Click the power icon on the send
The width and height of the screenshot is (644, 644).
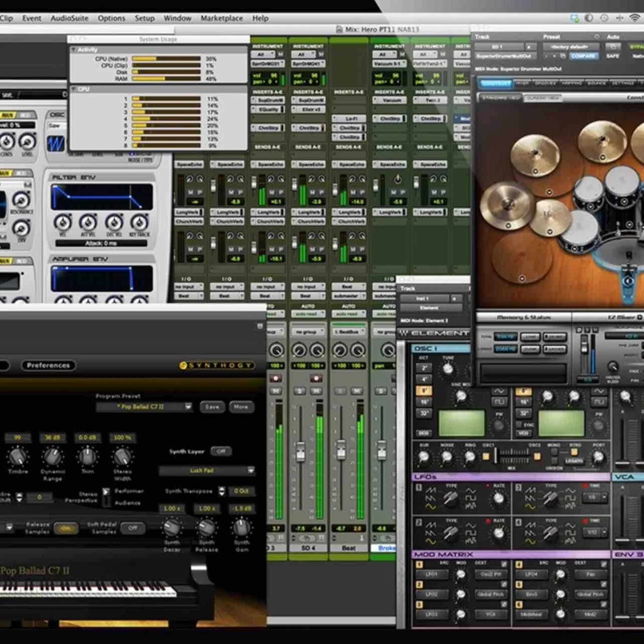pyautogui.click(x=398, y=179)
